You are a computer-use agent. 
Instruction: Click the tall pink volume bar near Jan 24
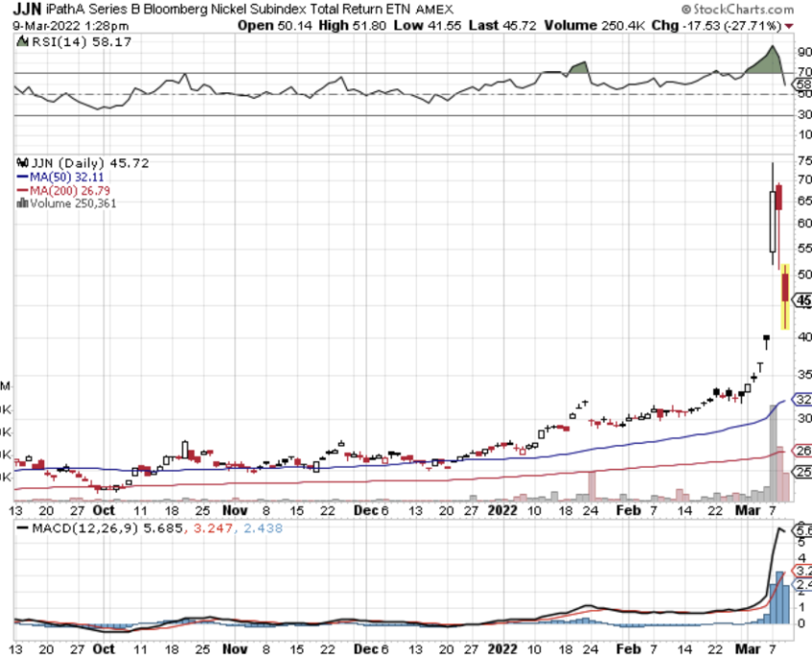[x=592, y=486]
